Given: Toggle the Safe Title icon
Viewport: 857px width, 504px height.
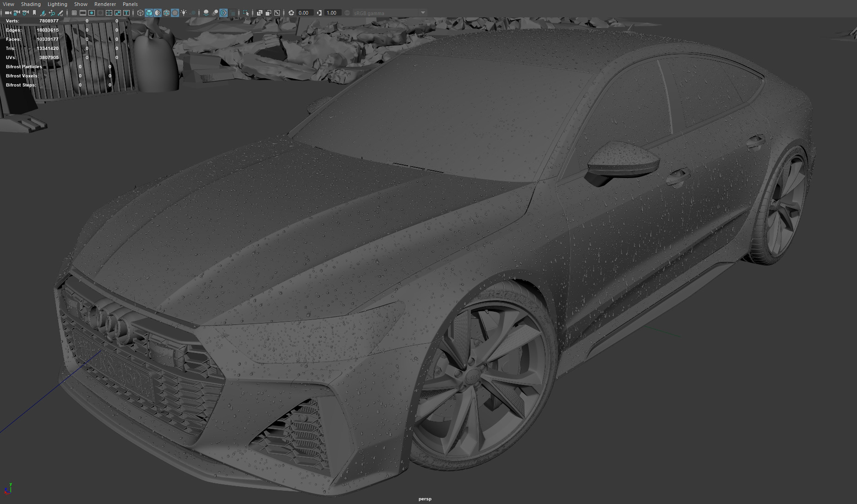Looking at the screenshot, I should 126,13.
